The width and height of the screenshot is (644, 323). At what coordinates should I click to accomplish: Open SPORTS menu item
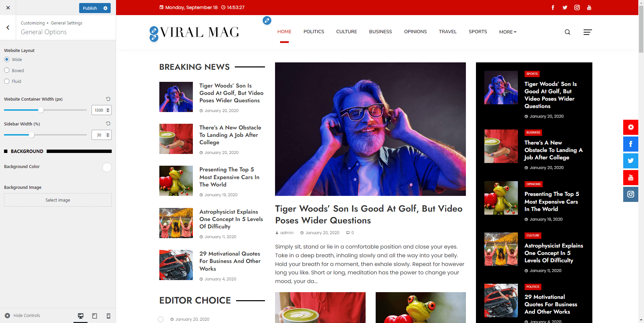pos(478,32)
